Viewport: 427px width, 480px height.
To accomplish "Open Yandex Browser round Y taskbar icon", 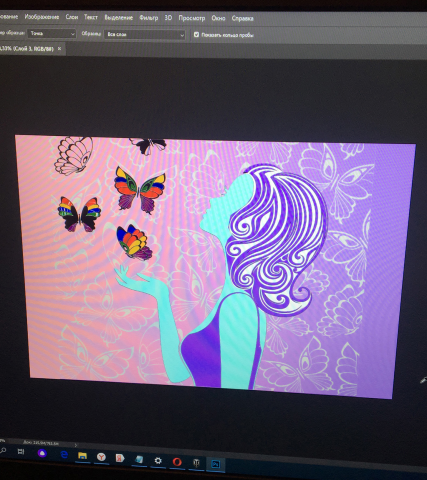I will pyautogui.click(x=101, y=457).
